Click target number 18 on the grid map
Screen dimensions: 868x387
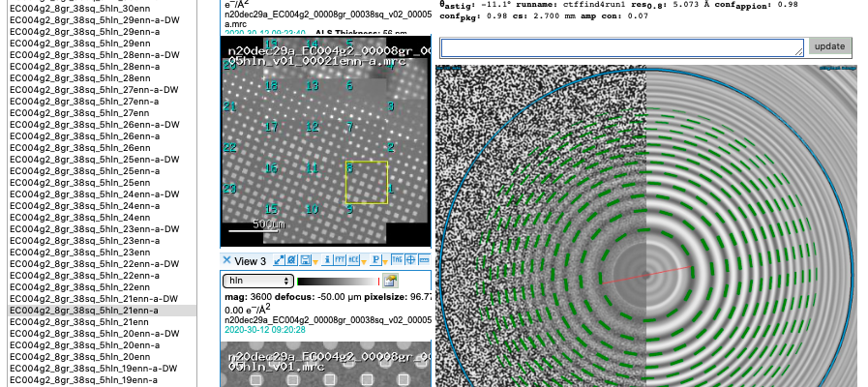tap(271, 86)
